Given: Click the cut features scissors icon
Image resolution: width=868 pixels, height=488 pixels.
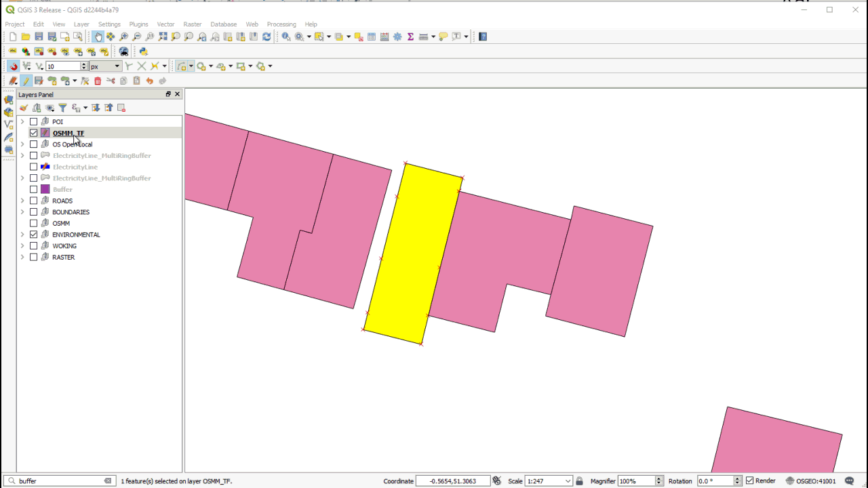Looking at the screenshot, I should pyautogui.click(x=111, y=81).
